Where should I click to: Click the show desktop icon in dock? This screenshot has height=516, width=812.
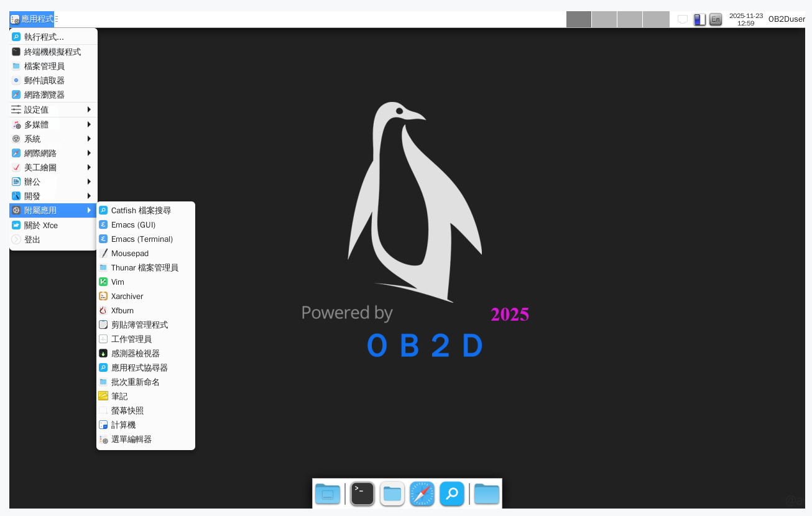click(328, 494)
